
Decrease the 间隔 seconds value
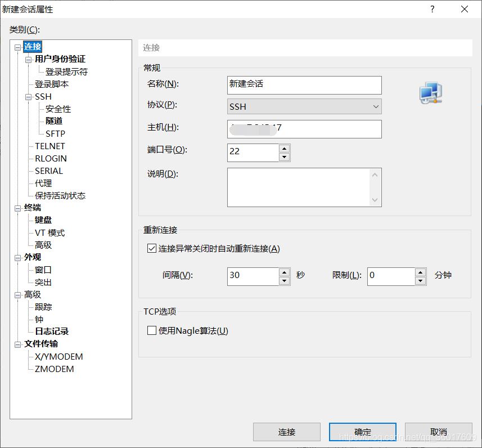pos(285,281)
